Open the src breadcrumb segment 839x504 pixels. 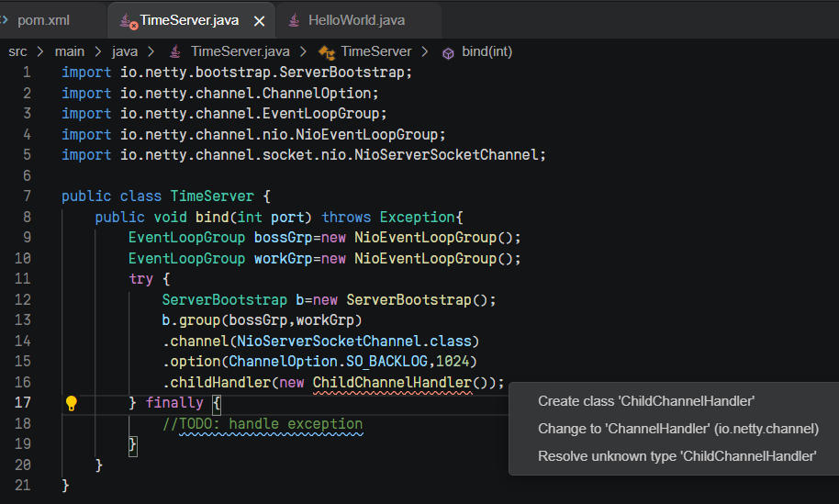point(17,51)
